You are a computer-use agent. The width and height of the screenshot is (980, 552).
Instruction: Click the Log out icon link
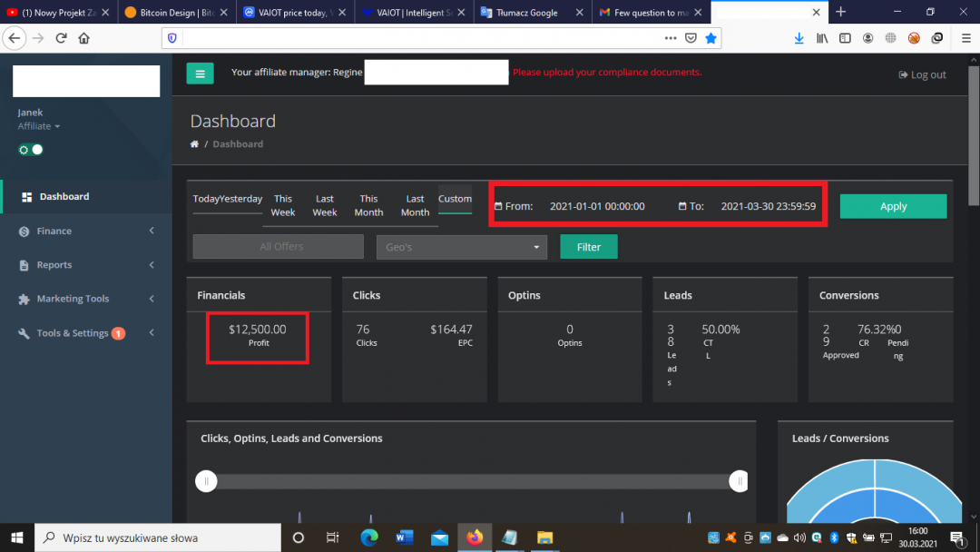[x=922, y=75]
